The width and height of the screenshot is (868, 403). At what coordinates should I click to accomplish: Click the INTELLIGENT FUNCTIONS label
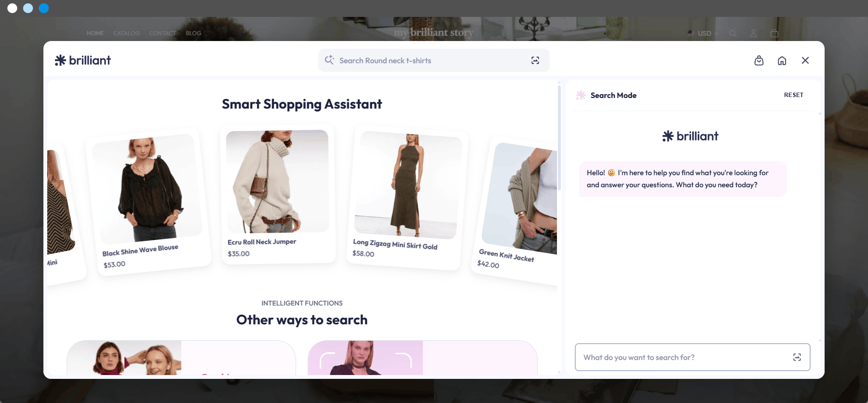point(302,303)
